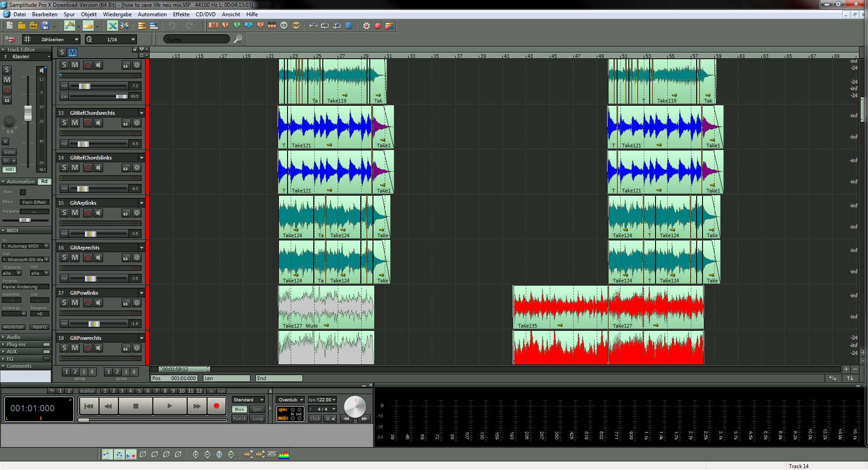The height and width of the screenshot is (470, 868).
Task: Click the DVD toolbar icon
Action: click(x=296, y=25)
